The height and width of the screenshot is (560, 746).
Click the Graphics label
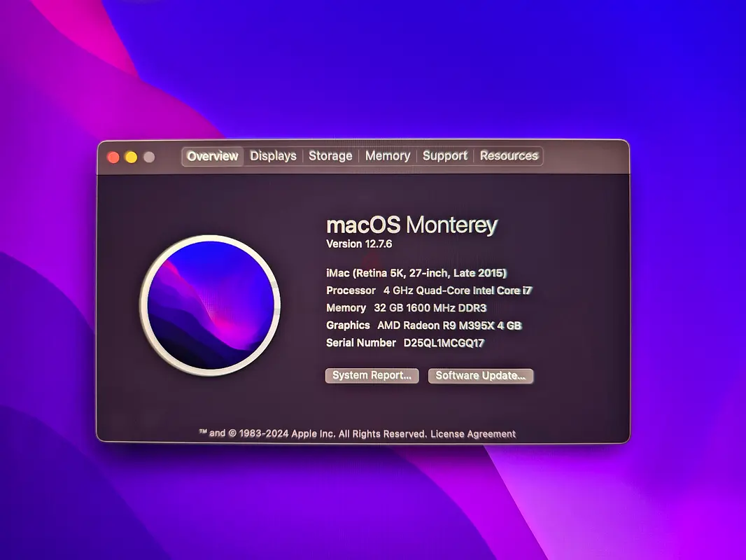coord(348,325)
